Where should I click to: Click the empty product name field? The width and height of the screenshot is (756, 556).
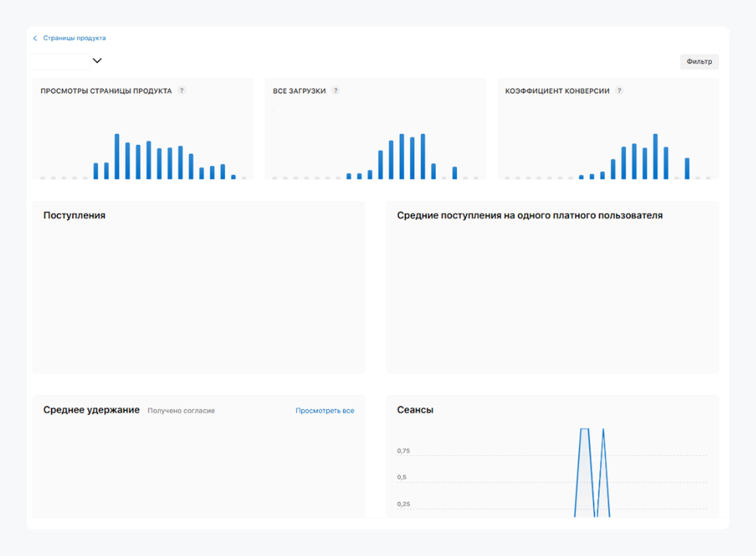pos(60,62)
